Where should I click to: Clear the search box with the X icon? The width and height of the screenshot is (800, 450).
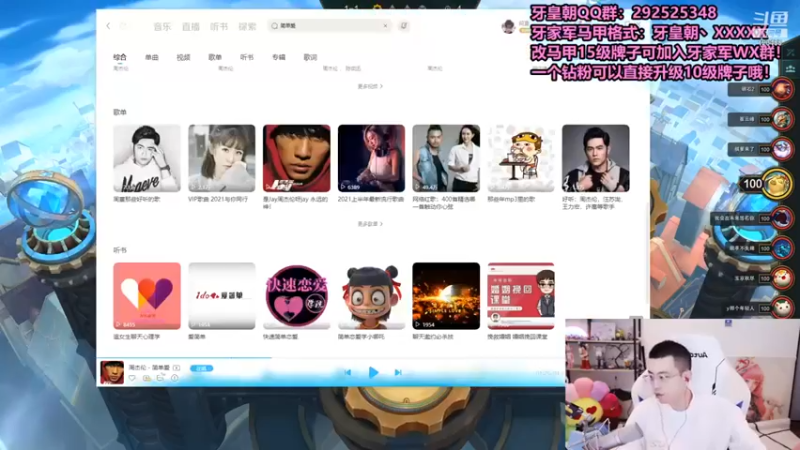coord(385,26)
